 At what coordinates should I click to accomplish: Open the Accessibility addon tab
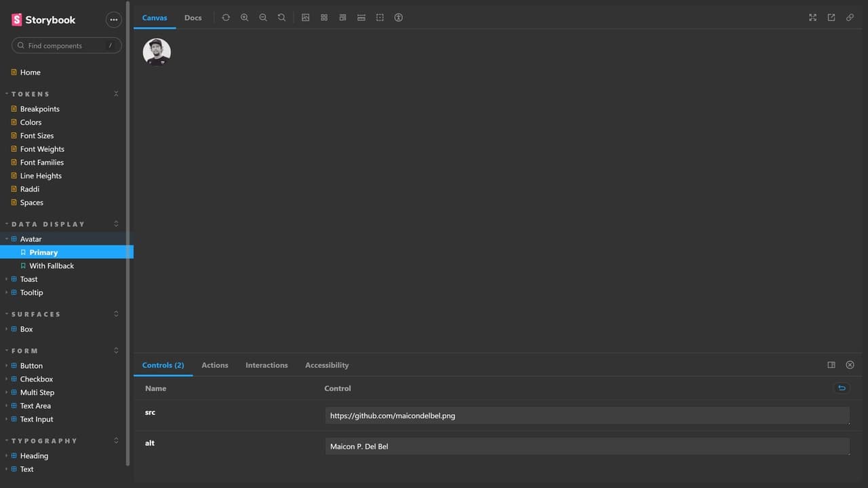coord(327,365)
